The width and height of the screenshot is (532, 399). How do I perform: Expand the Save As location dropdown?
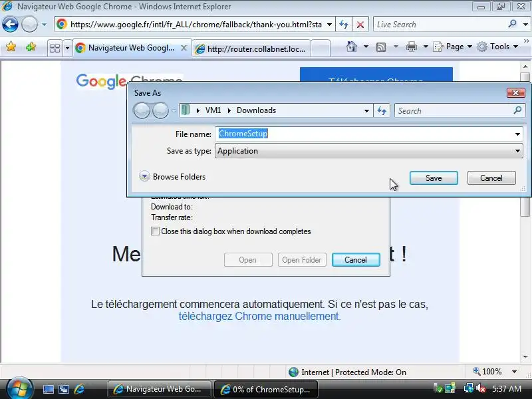click(366, 110)
